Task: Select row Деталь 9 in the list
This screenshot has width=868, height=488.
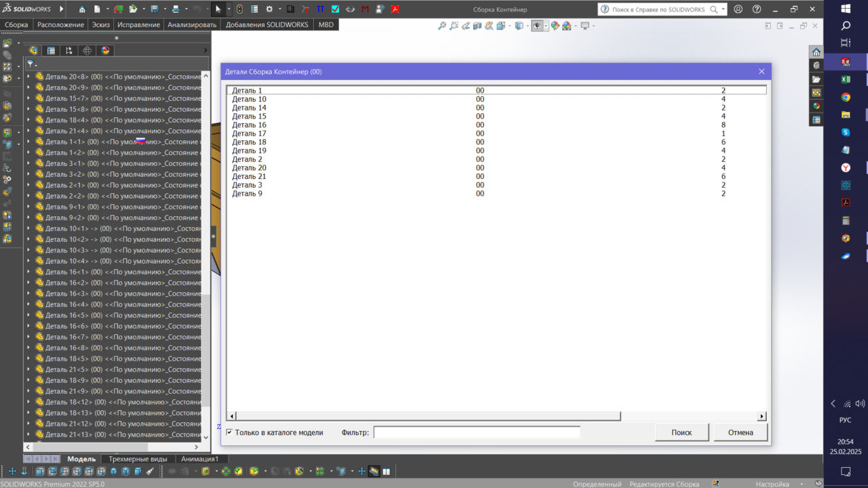Action: tap(496, 194)
